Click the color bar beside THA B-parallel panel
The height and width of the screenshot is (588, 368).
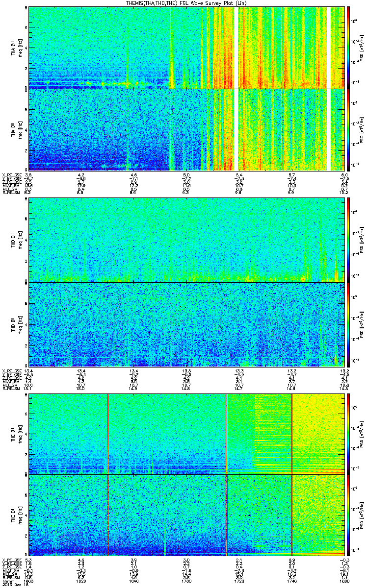tap(348, 129)
